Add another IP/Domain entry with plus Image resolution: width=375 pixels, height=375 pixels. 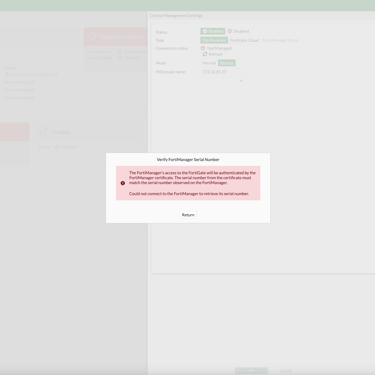241,81
